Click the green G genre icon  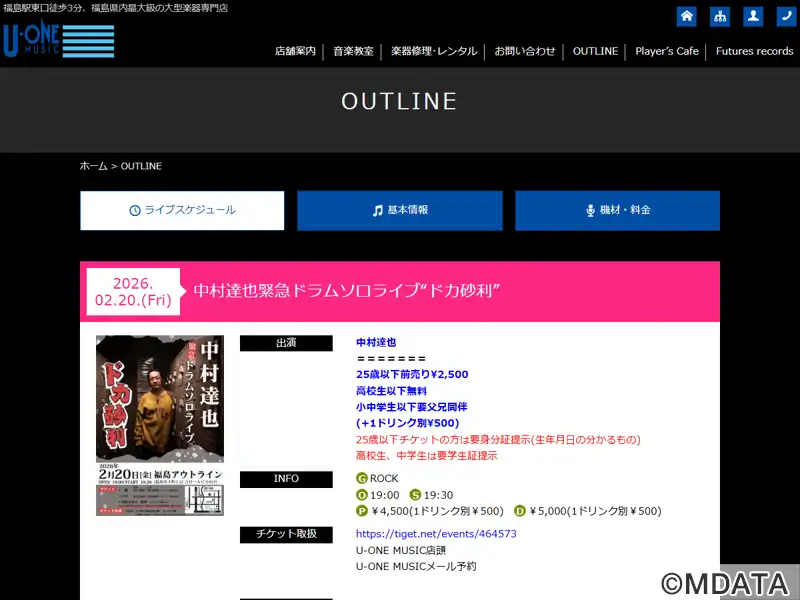point(362,479)
